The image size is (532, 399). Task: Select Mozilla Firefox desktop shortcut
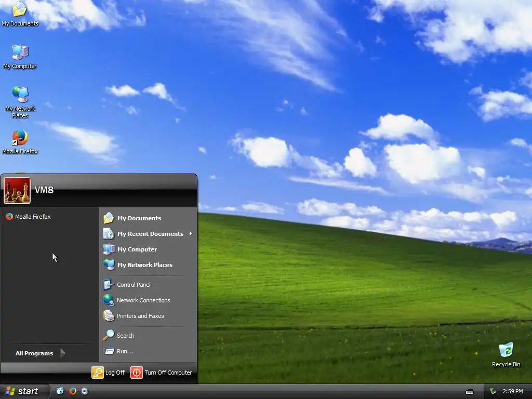(20, 142)
